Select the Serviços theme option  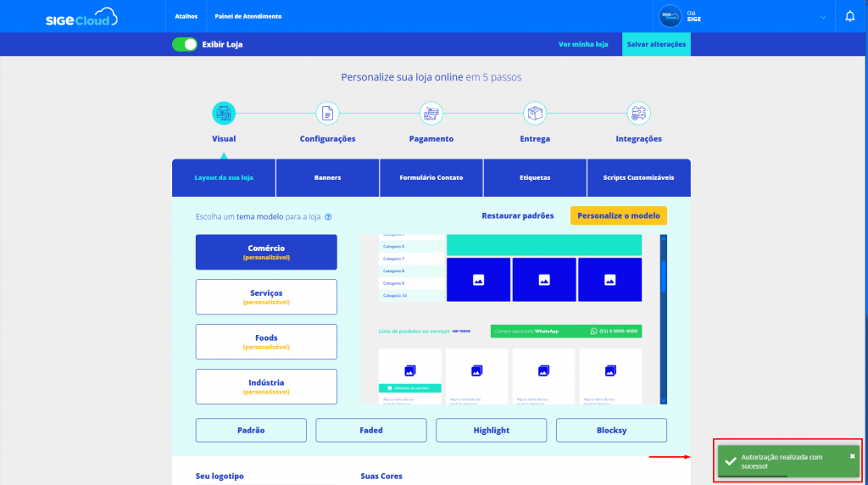click(x=266, y=297)
